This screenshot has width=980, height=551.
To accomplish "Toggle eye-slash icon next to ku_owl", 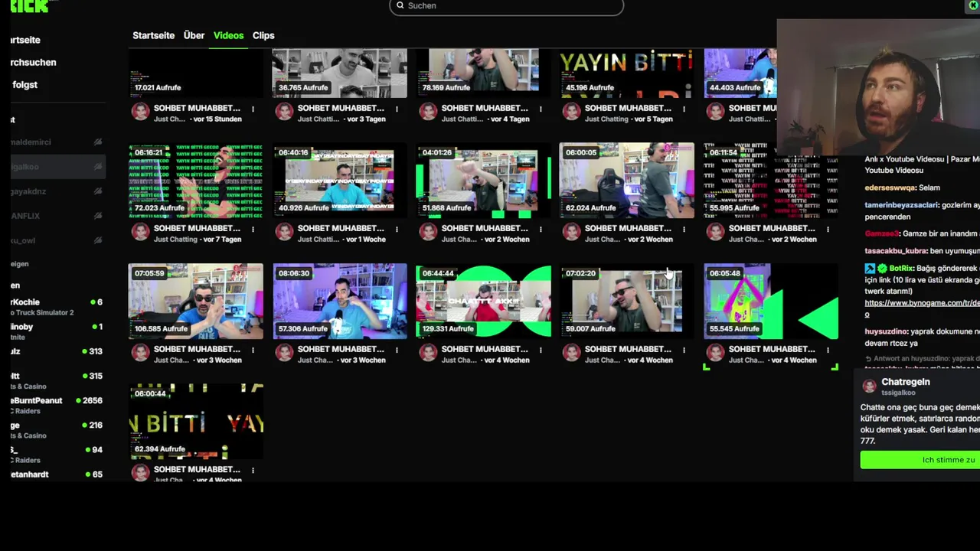I will point(98,240).
